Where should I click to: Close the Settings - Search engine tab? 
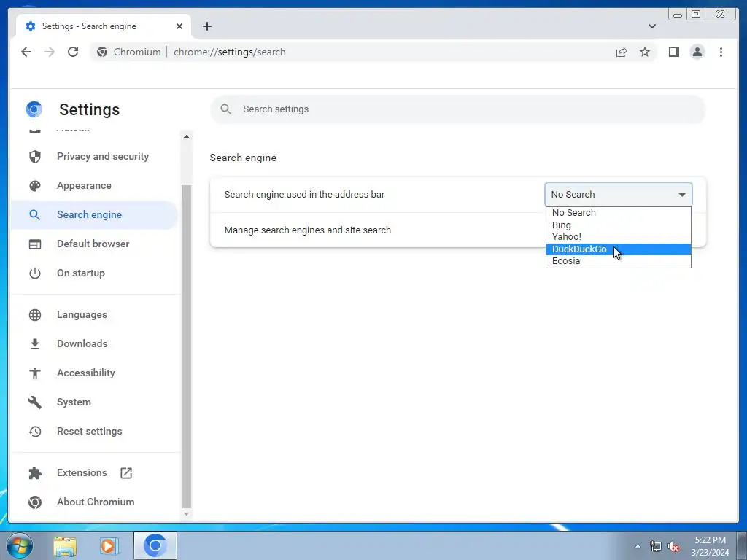(179, 26)
